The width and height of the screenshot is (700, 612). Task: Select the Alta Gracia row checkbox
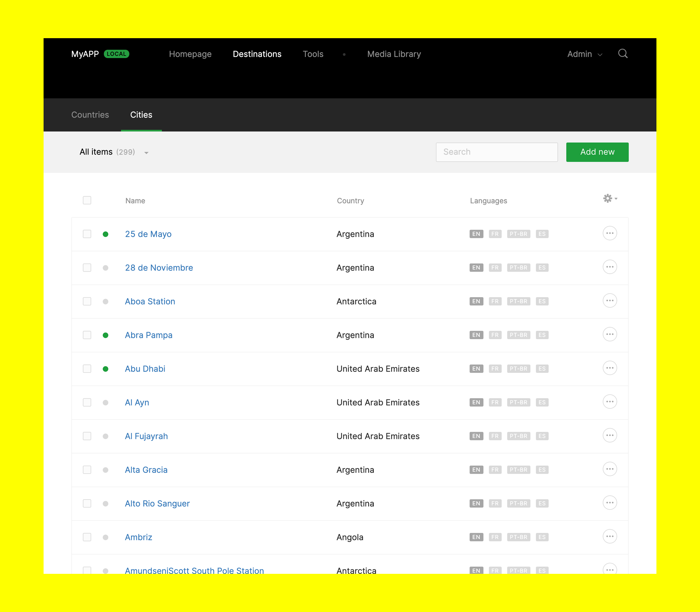coord(87,470)
